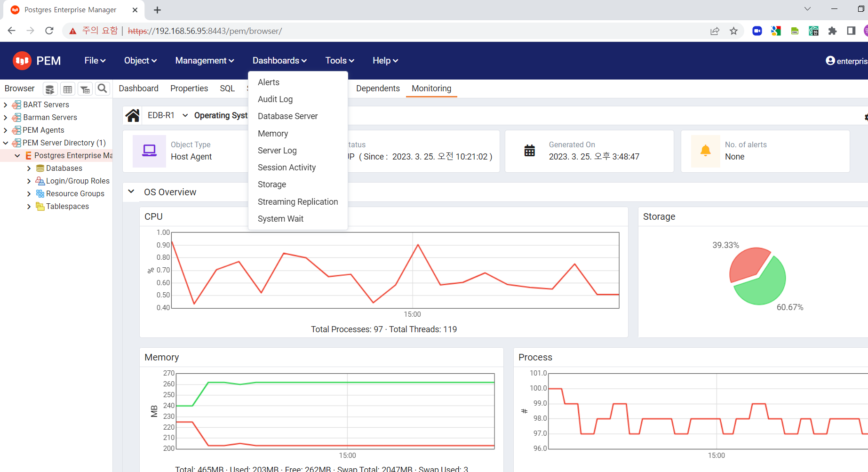The height and width of the screenshot is (472, 868).
Task: Click the Databases stack icon
Action: pos(40,168)
